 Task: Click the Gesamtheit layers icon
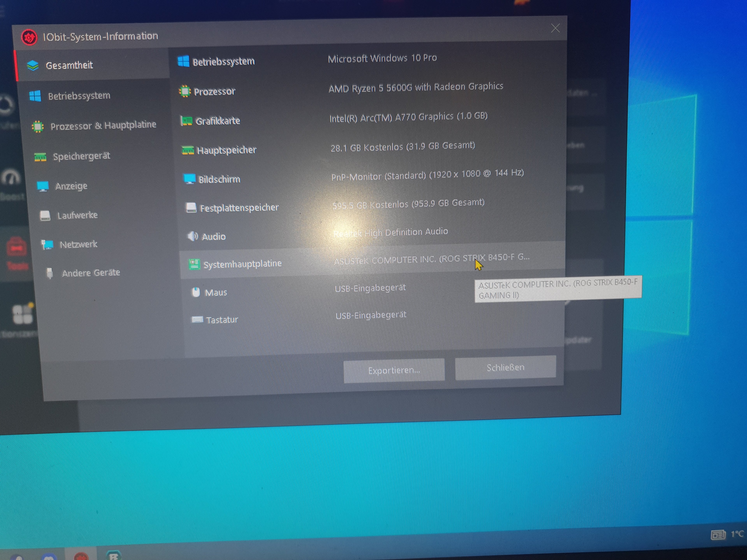33,66
